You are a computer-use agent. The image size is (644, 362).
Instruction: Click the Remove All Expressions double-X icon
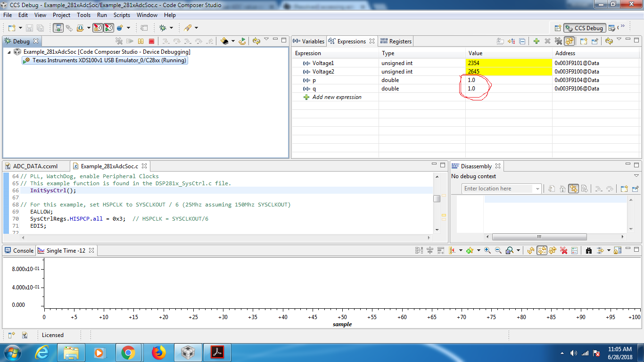[558, 41]
